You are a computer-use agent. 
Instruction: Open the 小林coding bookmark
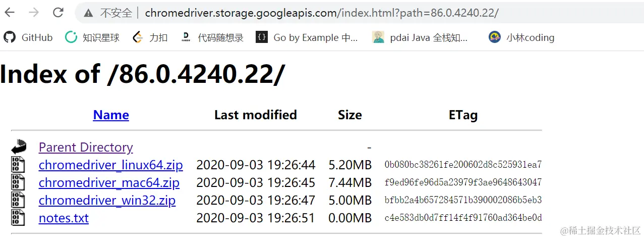[521, 37]
